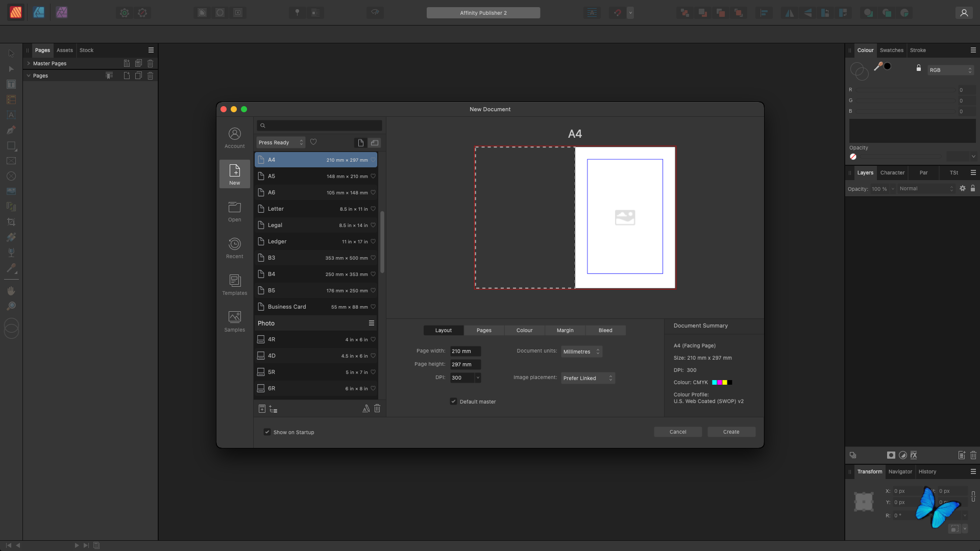Open the Press Ready category dropdown

281,142
